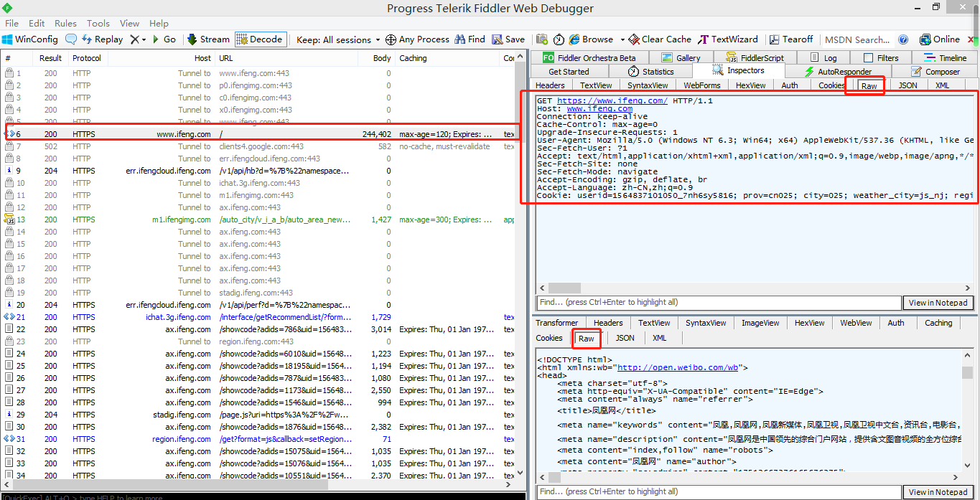The height and width of the screenshot is (500, 980).
Task: Toggle the Filters tab checkbox
Action: [869, 58]
